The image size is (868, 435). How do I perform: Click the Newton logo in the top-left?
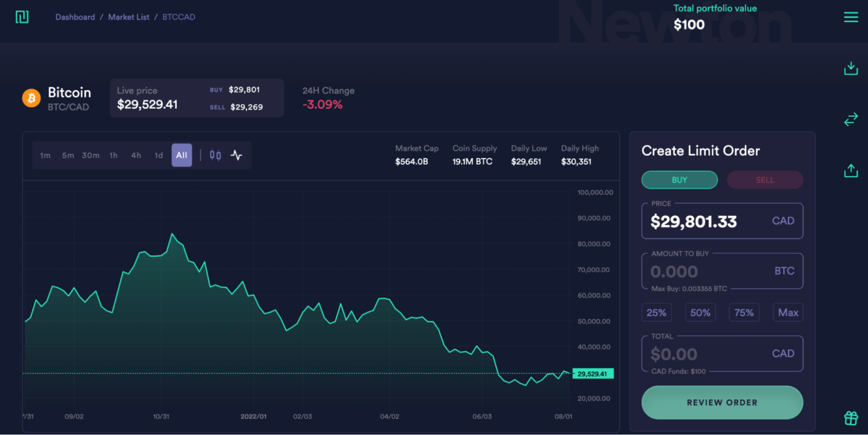click(x=23, y=17)
